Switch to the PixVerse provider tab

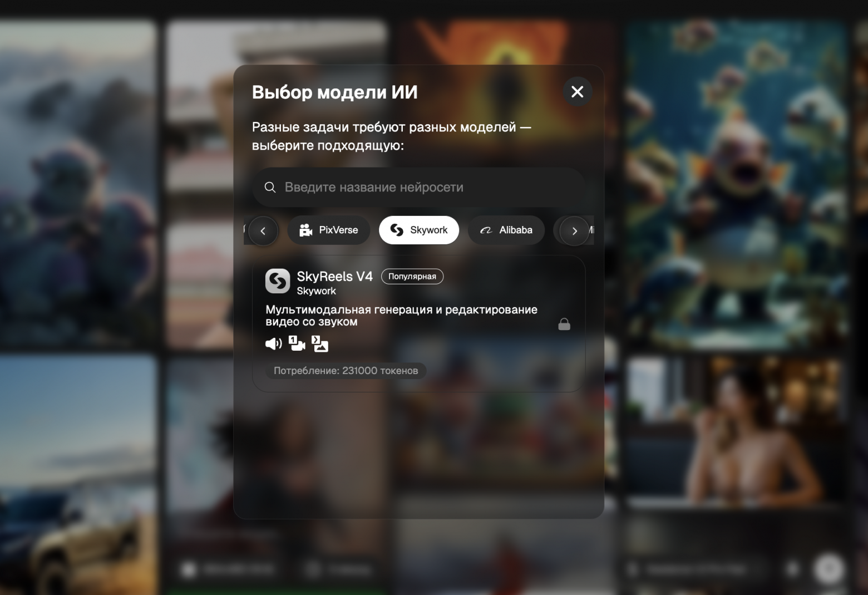point(329,230)
